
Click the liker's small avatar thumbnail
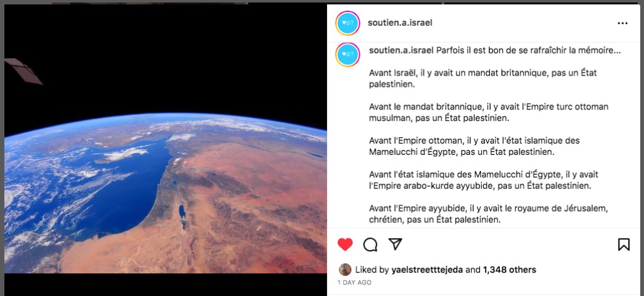[345, 270]
